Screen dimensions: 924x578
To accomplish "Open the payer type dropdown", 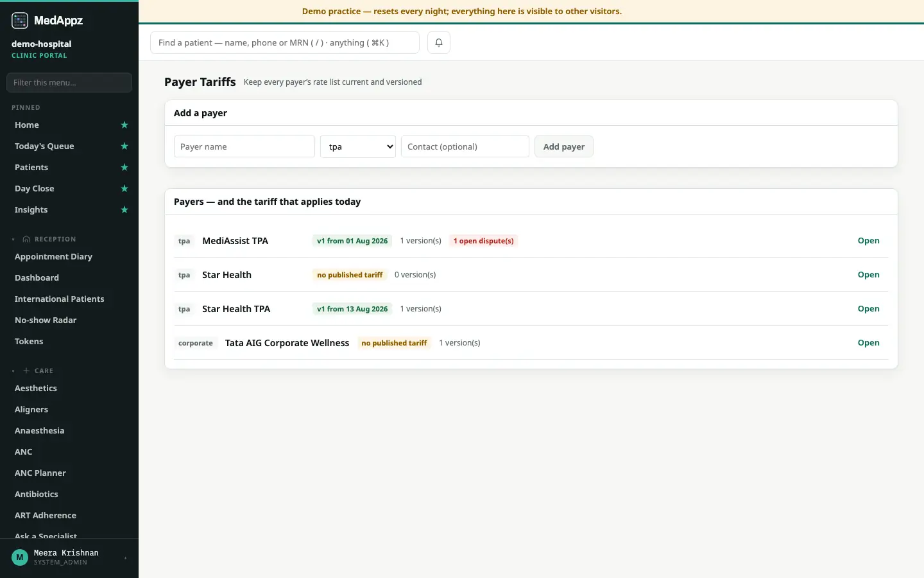I will tap(358, 146).
